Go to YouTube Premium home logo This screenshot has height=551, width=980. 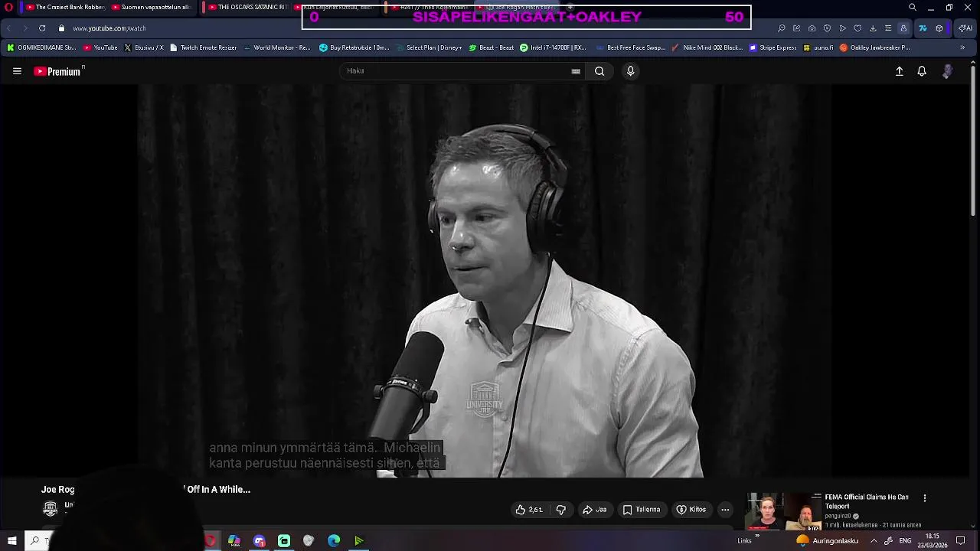tap(58, 71)
